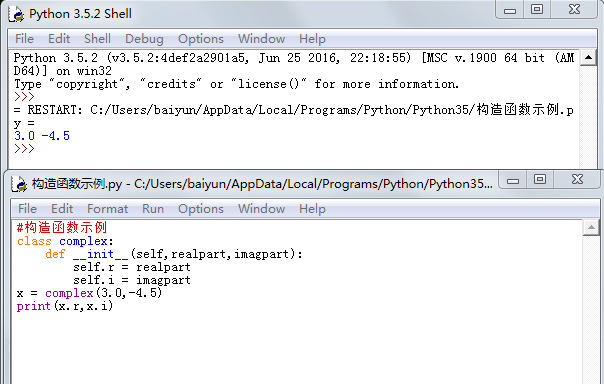Screen dimensions: 604x384
Task: Click the editor window title path text
Action: click(262, 184)
